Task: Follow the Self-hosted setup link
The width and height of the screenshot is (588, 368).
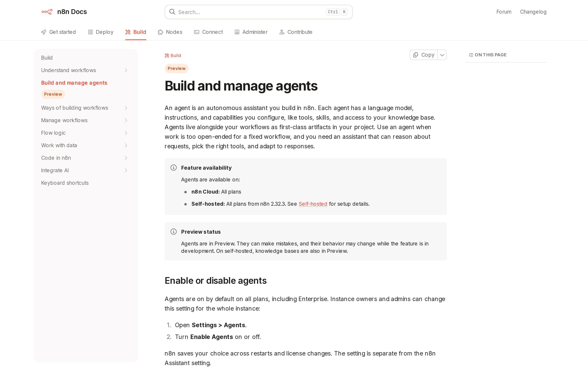Action: tap(313, 204)
